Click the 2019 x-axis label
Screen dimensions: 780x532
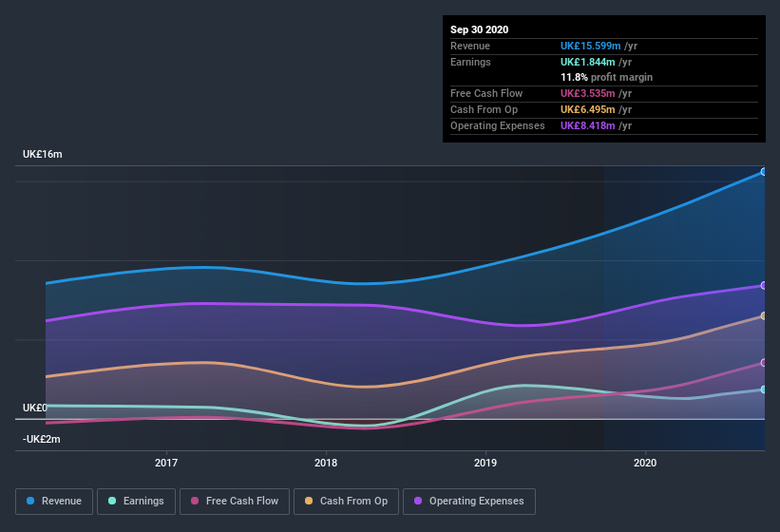[485, 463]
